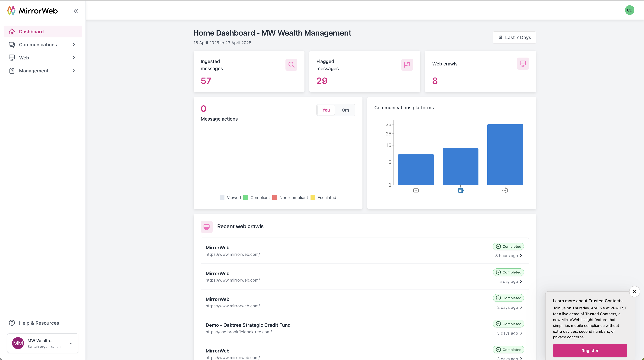Toggle the Compliant legend item
The image size is (644, 360).
[x=256, y=197]
